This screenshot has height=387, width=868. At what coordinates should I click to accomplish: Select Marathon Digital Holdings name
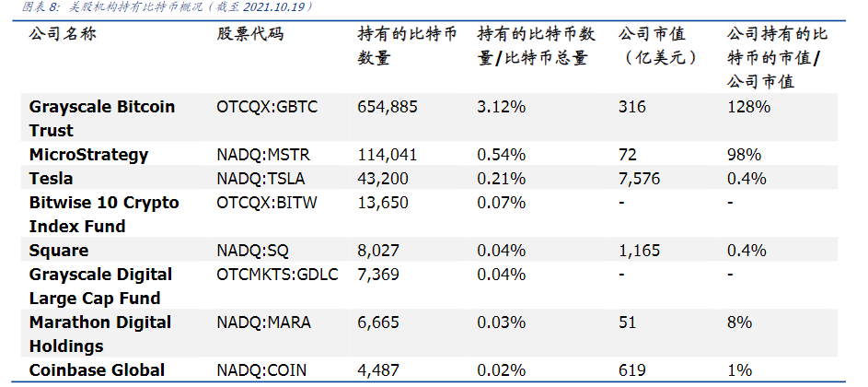(x=100, y=334)
